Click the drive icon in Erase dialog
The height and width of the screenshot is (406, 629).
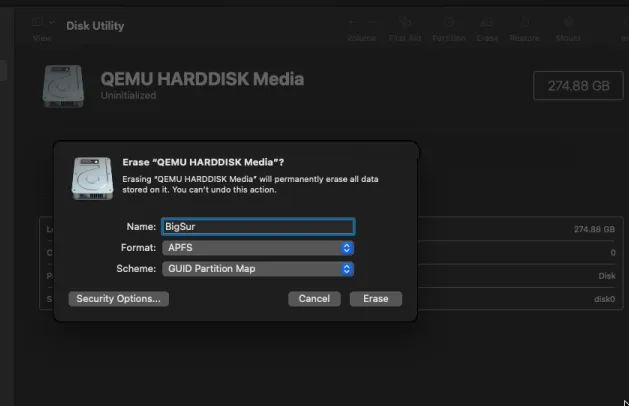92,178
